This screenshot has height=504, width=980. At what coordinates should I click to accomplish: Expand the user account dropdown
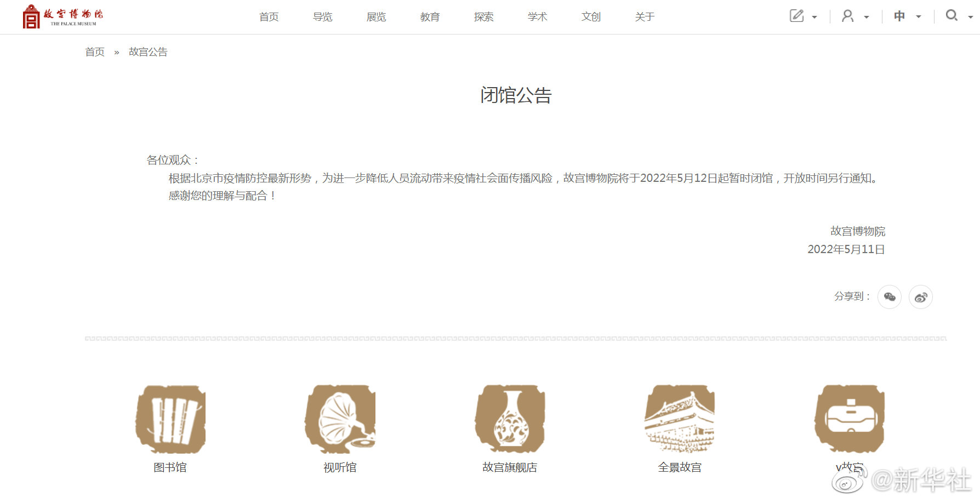(x=854, y=16)
